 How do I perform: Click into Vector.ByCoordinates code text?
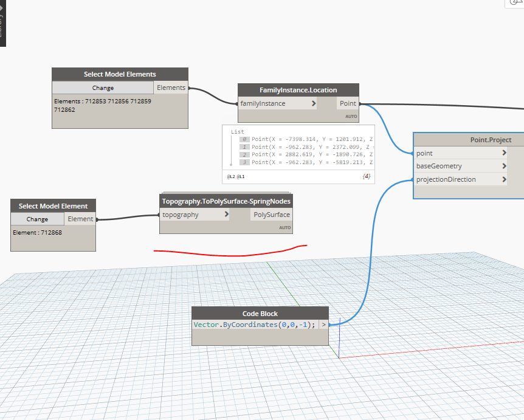[254, 325]
